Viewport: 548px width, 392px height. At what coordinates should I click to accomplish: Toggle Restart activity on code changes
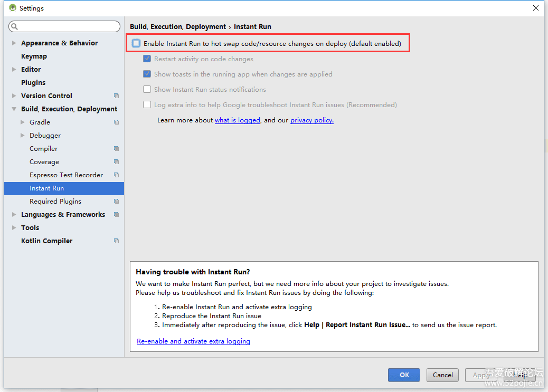(x=147, y=59)
